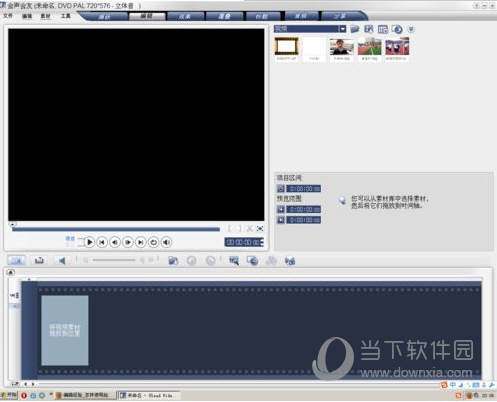This screenshot has width=497, height=402.
Task: Toggle Project play mode label
Action: tap(70, 239)
